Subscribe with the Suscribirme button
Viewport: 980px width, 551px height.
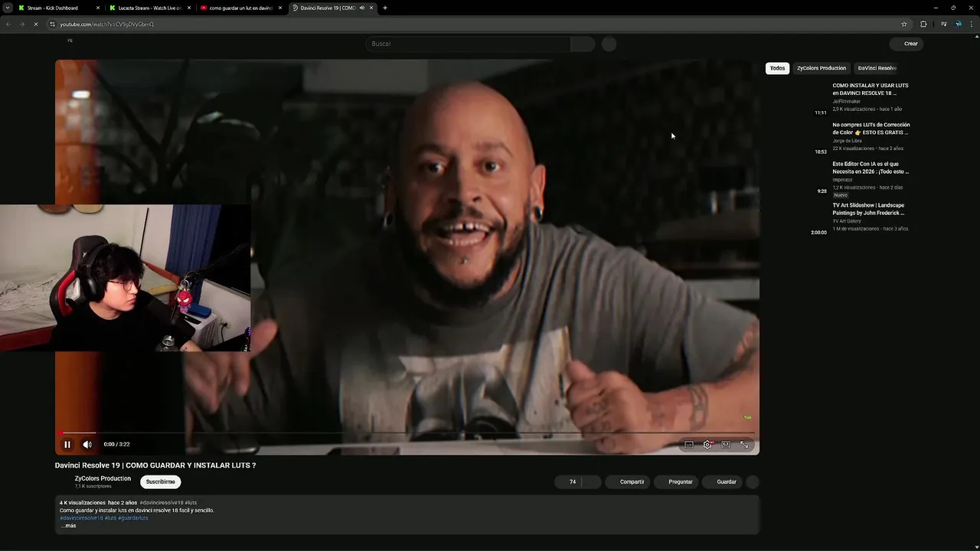click(x=161, y=482)
